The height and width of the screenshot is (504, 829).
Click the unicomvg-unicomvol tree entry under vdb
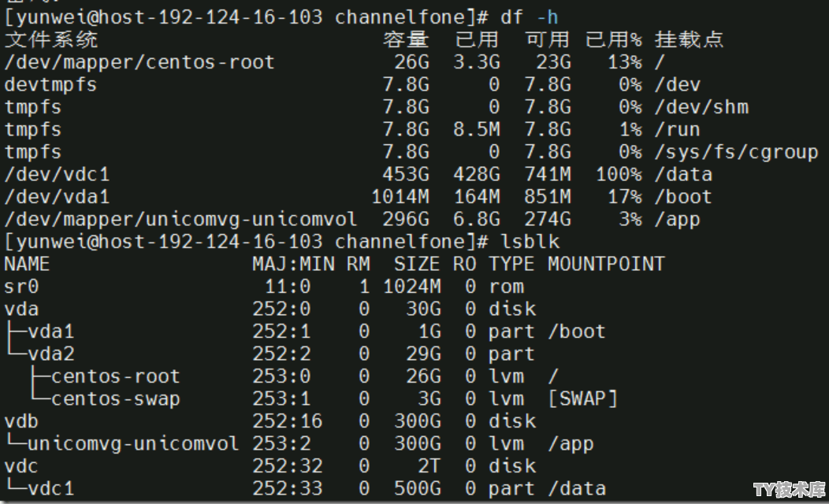(132, 443)
